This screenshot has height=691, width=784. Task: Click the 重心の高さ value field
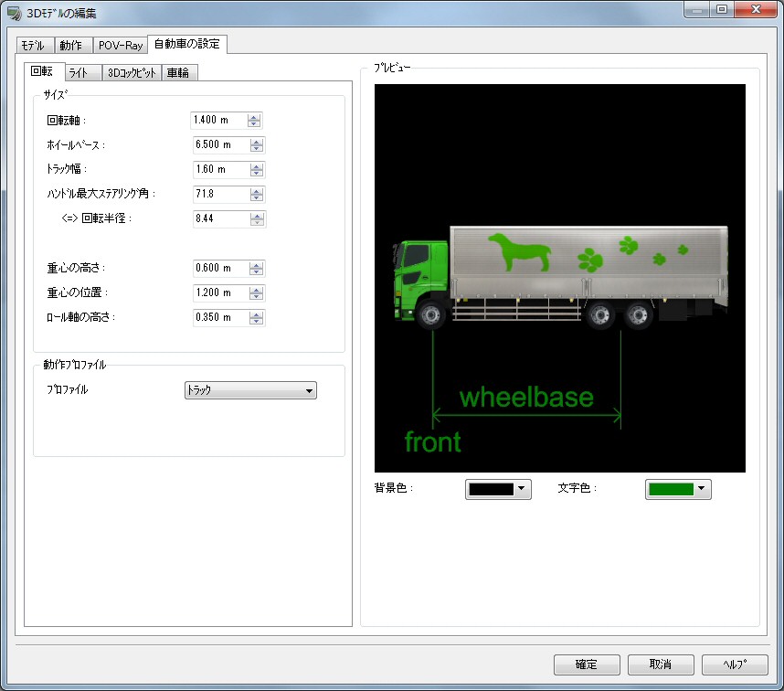pyautogui.click(x=221, y=268)
